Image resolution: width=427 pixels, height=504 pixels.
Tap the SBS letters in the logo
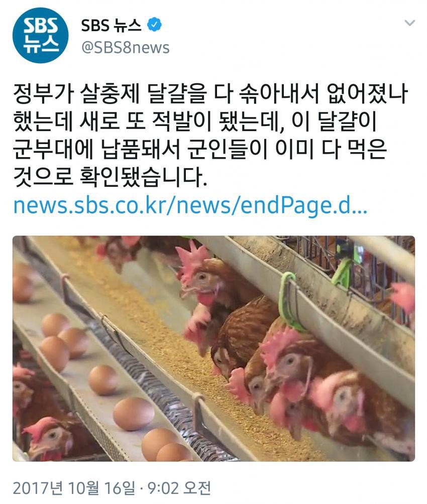(41, 26)
